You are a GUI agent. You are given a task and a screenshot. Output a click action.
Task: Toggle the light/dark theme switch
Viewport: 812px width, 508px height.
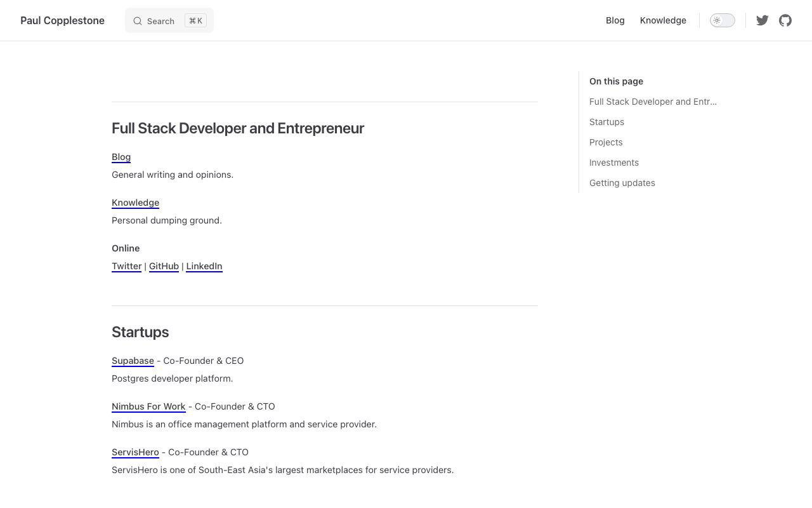click(723, 20)
